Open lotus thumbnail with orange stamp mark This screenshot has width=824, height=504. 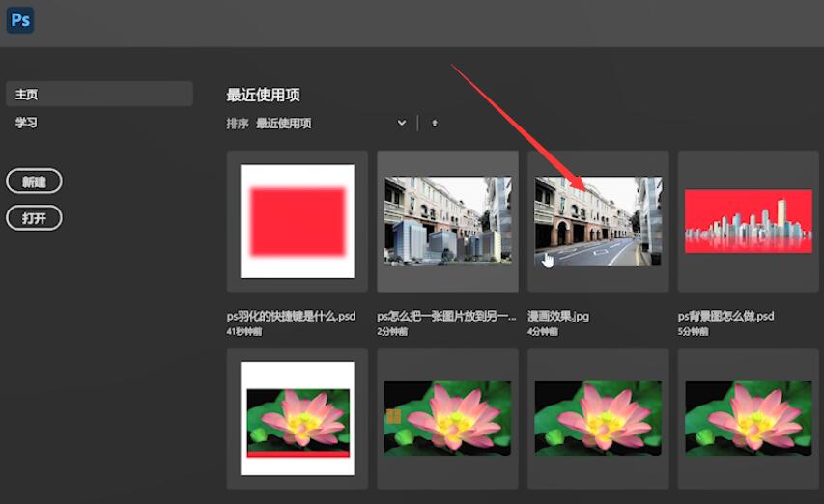[447, 418]
